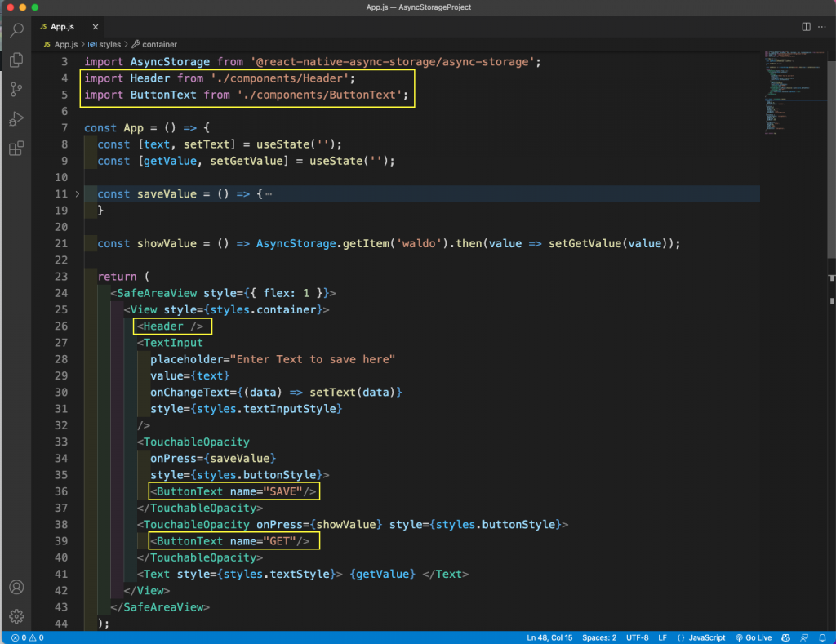Split the editor to the right
The height and width of the screenshot is (644, 836).
pyautogui.click(x=806, y=27)
